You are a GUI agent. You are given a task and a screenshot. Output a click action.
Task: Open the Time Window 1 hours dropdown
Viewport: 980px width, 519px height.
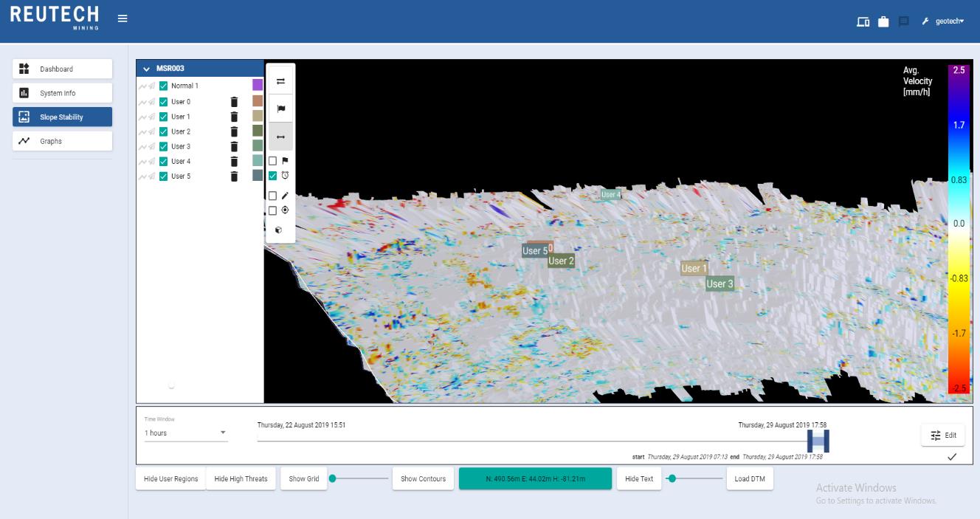(186, 433)
